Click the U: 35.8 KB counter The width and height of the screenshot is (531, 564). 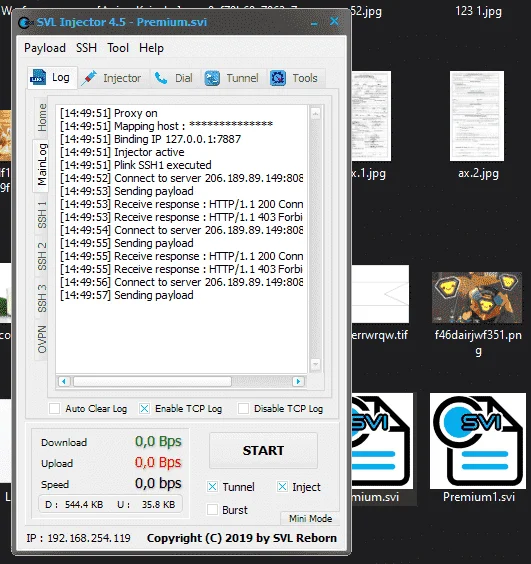[146, 505]
